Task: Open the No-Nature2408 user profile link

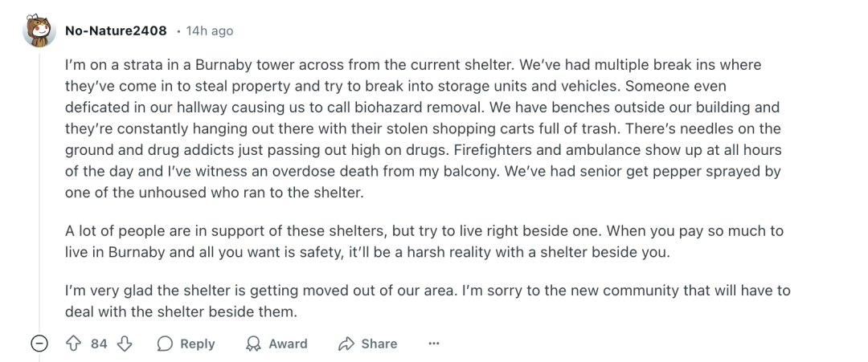Action: pos(116,31)
